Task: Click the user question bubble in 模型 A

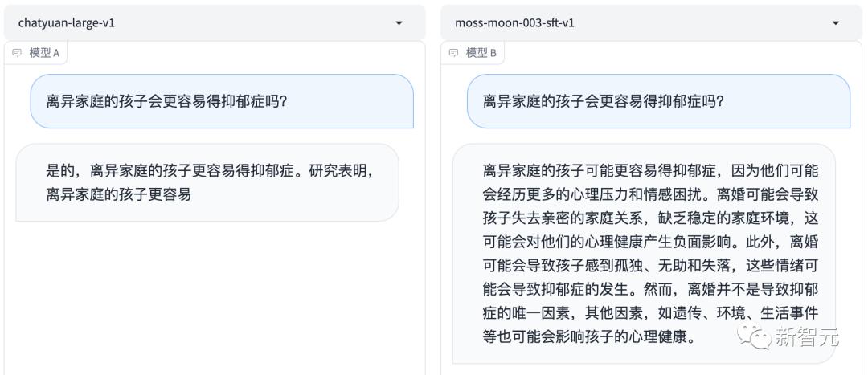Action: tap(222, 102)
